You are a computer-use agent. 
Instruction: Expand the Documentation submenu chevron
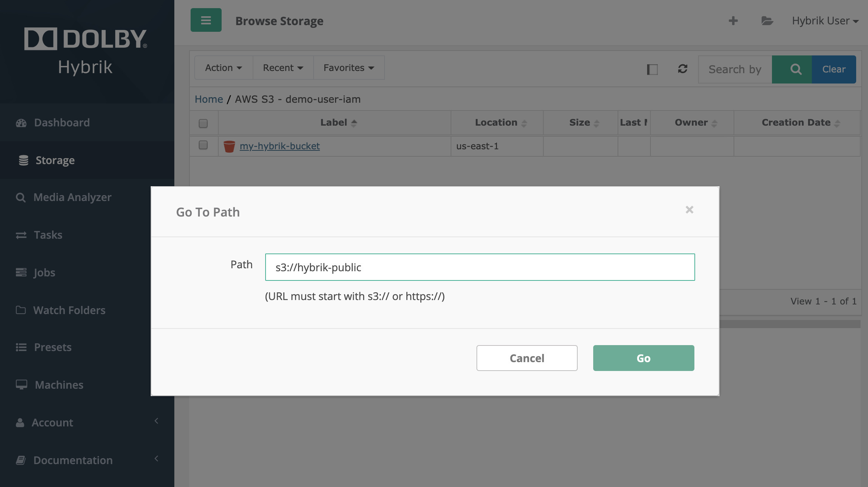pos(156,459)
